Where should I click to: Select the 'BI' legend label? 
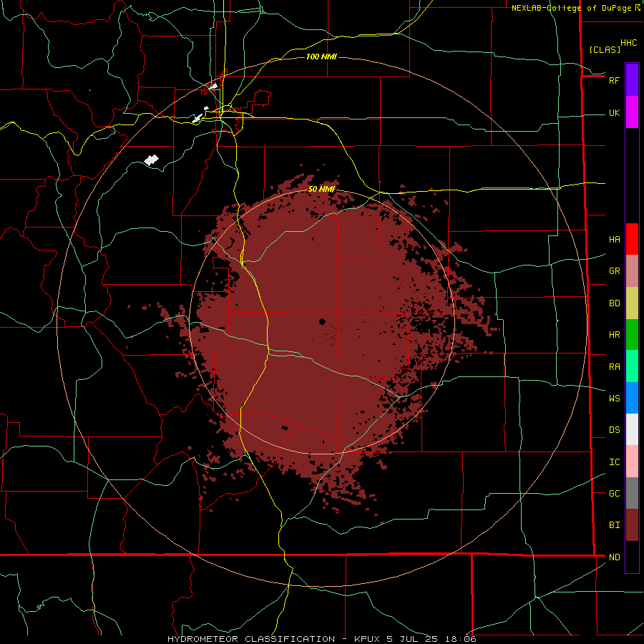point(614,525)
